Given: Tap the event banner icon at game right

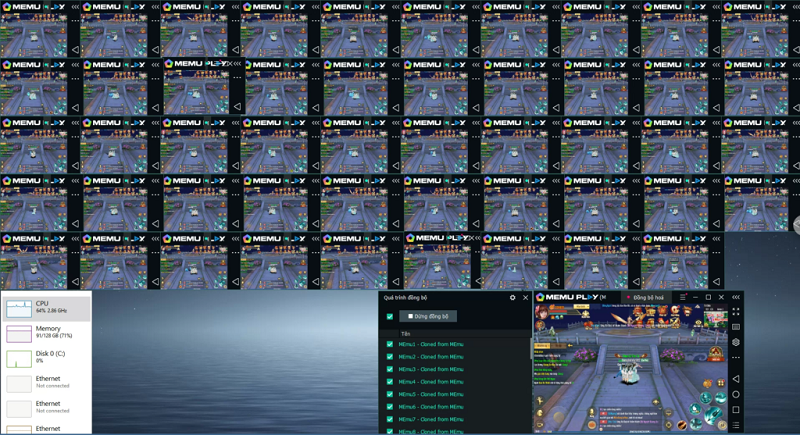Looking at the screenshot, I should click(x=716, y=353).
